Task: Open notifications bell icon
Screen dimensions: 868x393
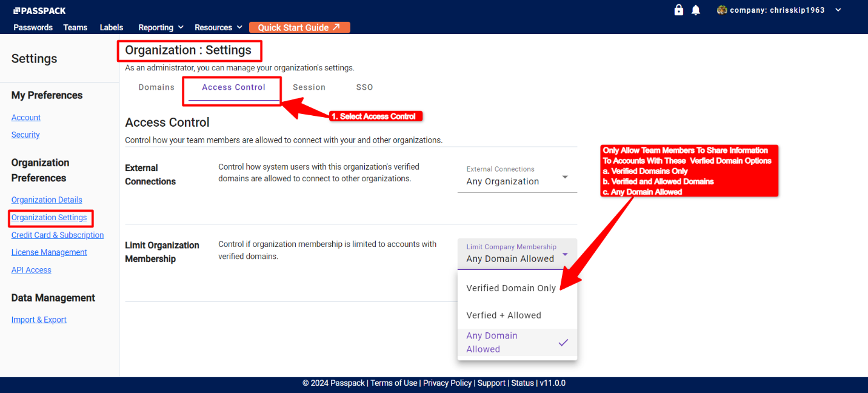Action: [696, 10]
